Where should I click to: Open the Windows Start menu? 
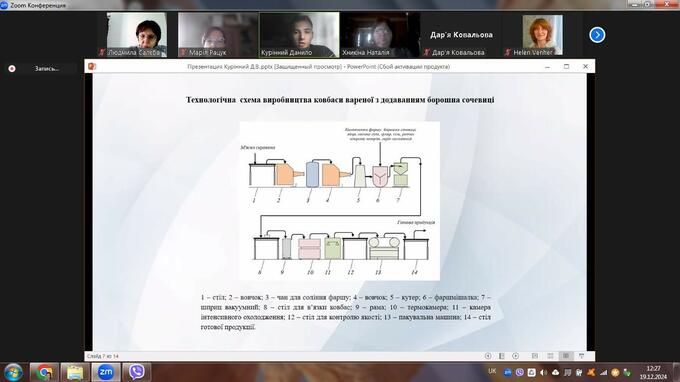tap(13, 372)
